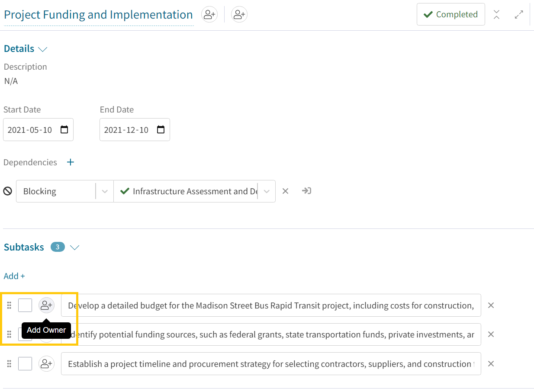Check the Establish a project timeline subtask
This screenshot has height=392, width=534.
point(25,364)
